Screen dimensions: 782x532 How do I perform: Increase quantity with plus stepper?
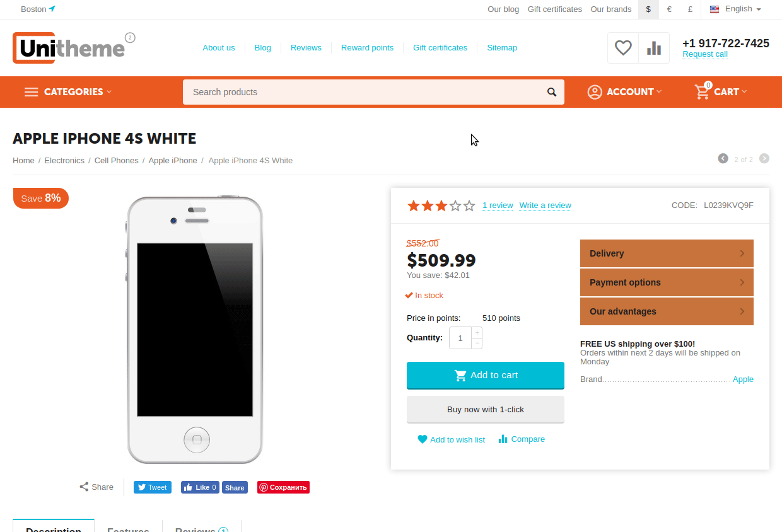point(477,332)
